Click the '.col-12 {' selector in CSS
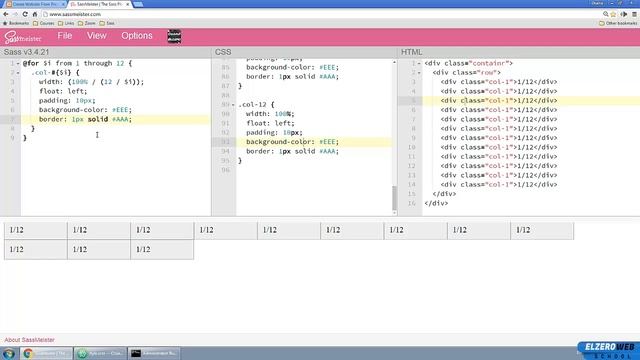The width and height of the screenshot is (640, 360). (256, 104)
